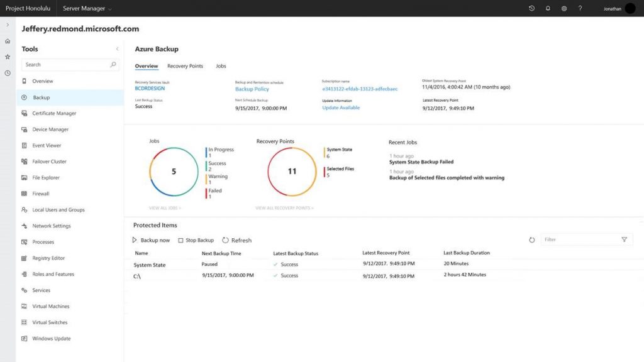Viewport: 644px width, 362px height.
Task: Collapse the Tools panel with its chevron
Action: (117, 48)
